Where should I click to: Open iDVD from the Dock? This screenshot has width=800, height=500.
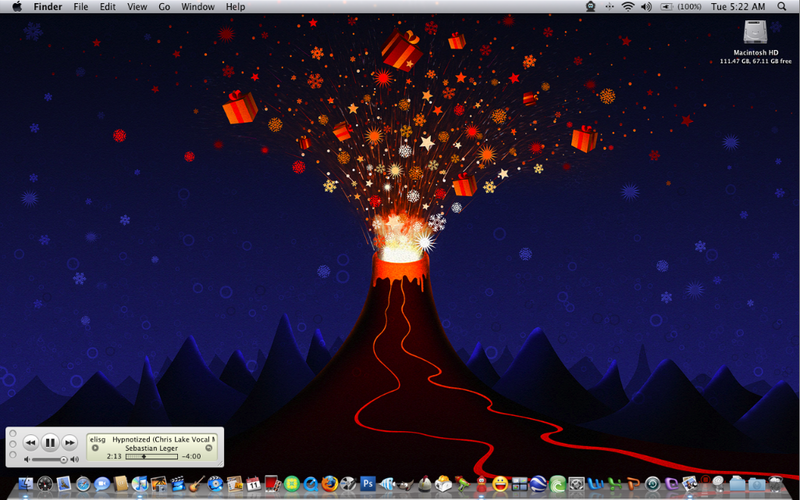pos(215,484)
